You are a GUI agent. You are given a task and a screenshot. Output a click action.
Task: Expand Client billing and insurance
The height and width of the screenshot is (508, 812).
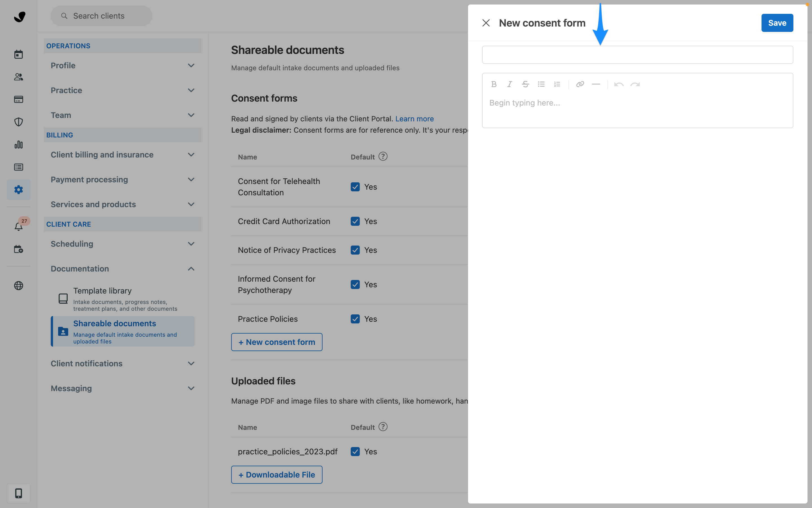tap(122, 155)
